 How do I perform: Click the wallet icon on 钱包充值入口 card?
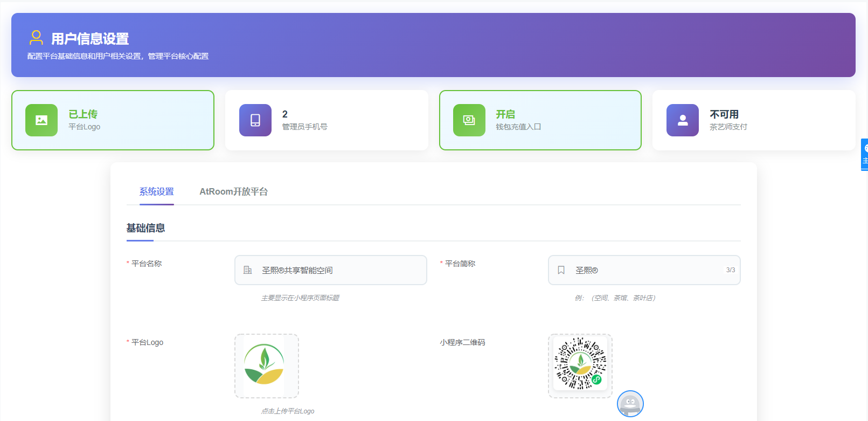469,120
